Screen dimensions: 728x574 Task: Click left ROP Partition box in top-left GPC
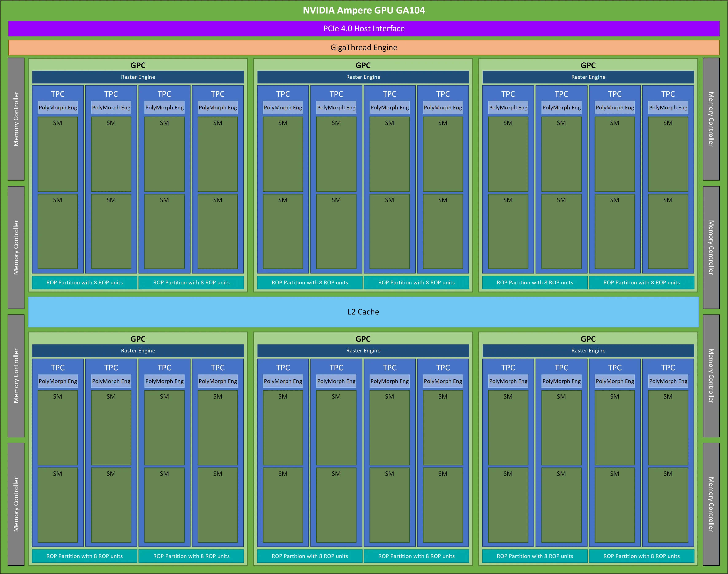[x=85, y=283]
